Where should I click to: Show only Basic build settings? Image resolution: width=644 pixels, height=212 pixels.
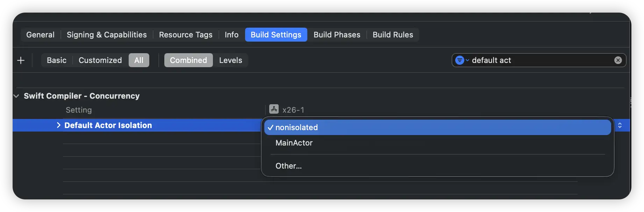[x=57, y=60]
